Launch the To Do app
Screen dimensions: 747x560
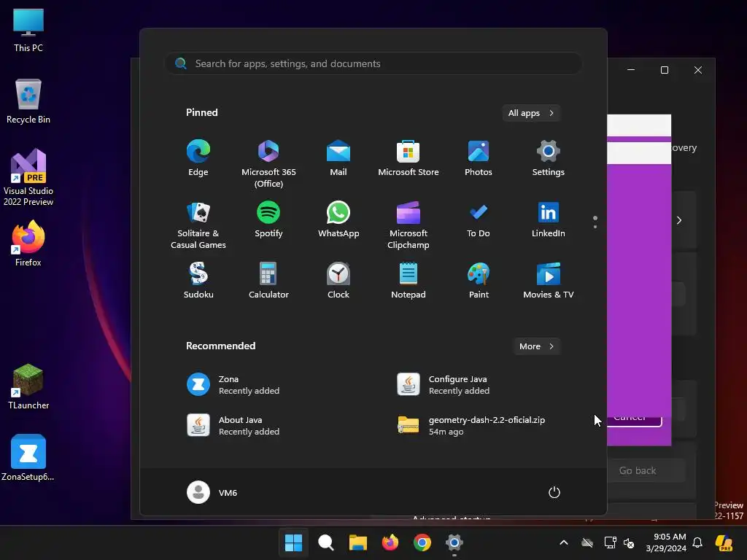[x=479, y=219]
